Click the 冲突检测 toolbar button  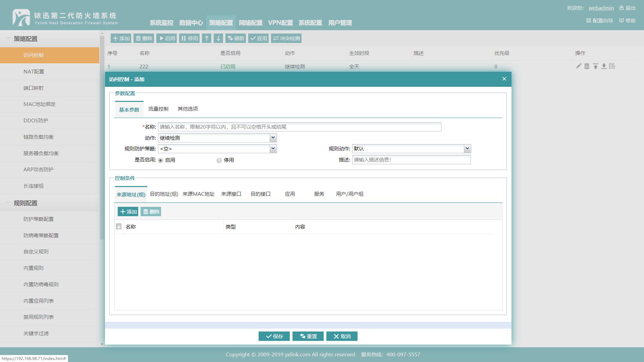click(x=286, y=38)
